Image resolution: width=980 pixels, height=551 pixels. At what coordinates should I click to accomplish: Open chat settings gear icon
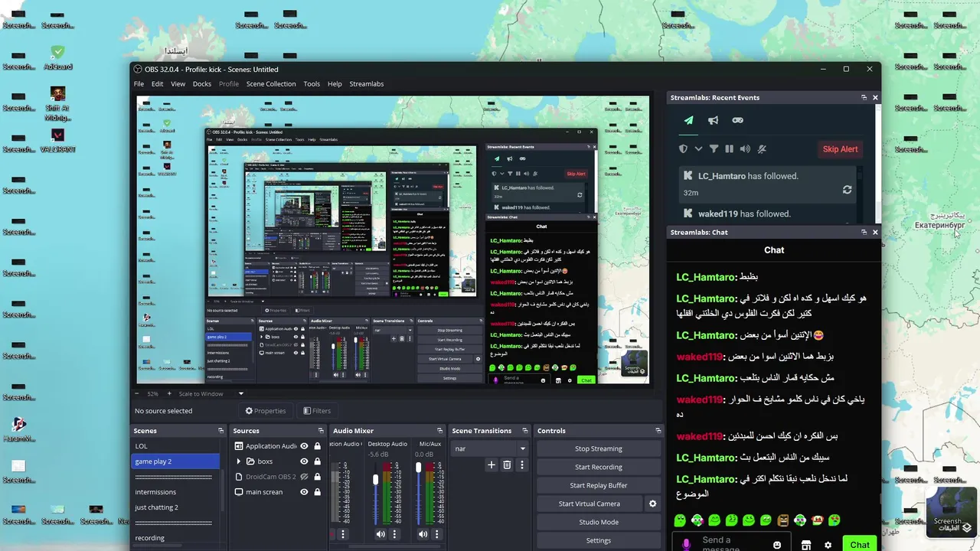(828, 545)
